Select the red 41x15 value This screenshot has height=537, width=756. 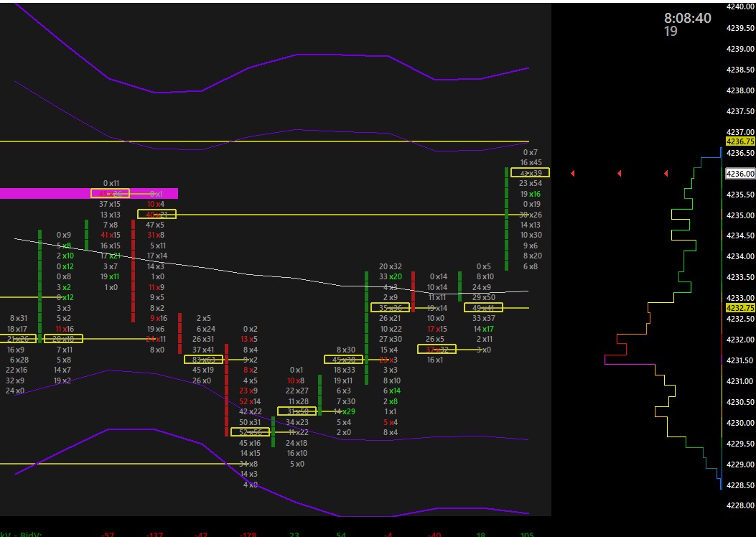pyautogui.click(x=111, y=235)
